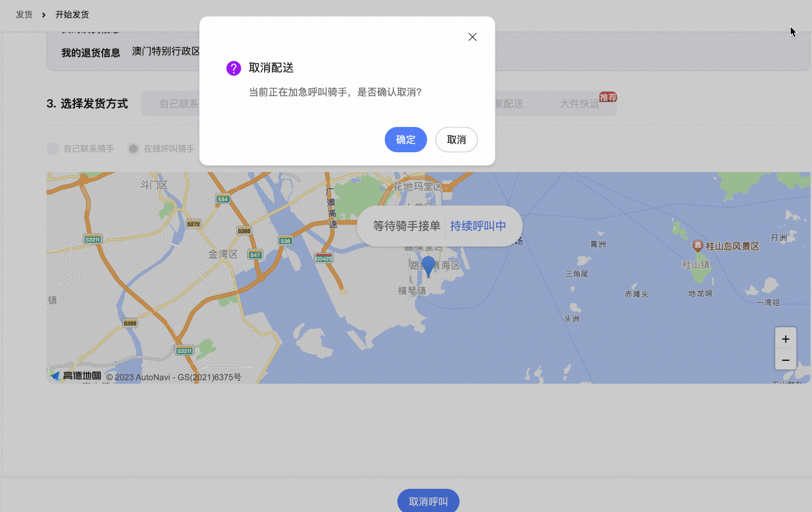Viewport: 812px width, 512px height.
Task: Click 横琴镇 label on the map
Action: coord(412,291)
